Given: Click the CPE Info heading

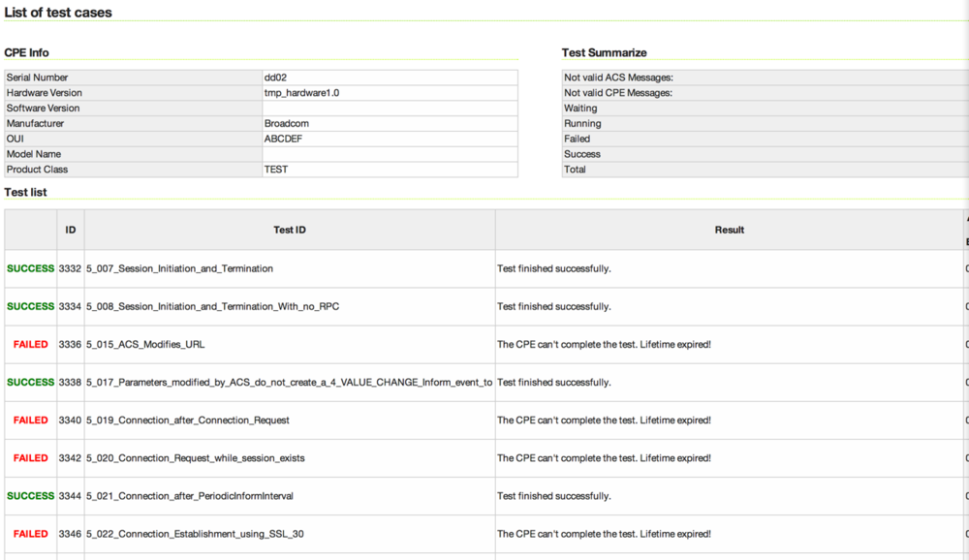Looking at the screenshot, I should point(26,52).
